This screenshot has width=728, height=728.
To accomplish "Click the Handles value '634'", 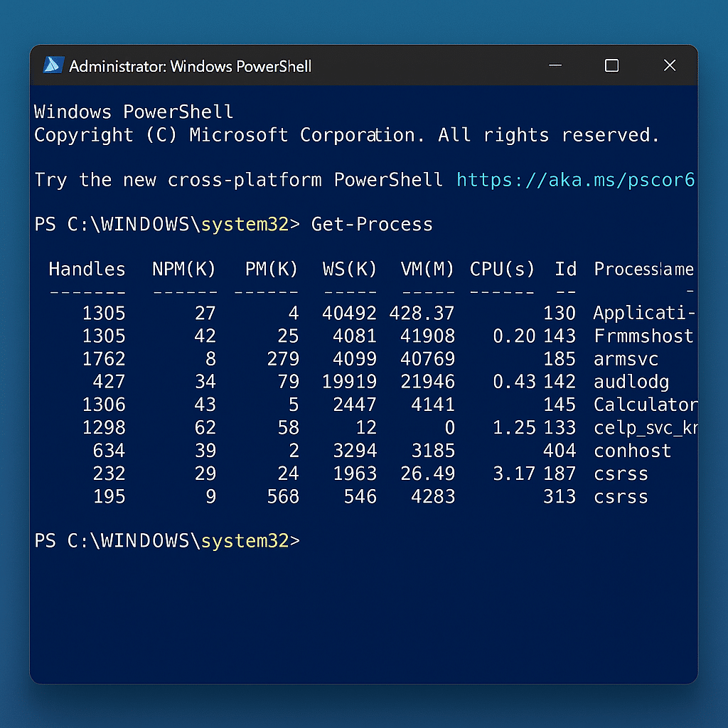I will coord(109,450).
